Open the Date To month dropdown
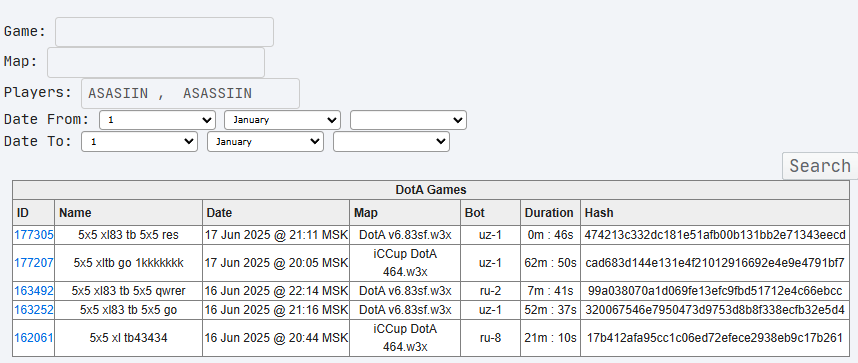858x363 pixels. (265, 142)
